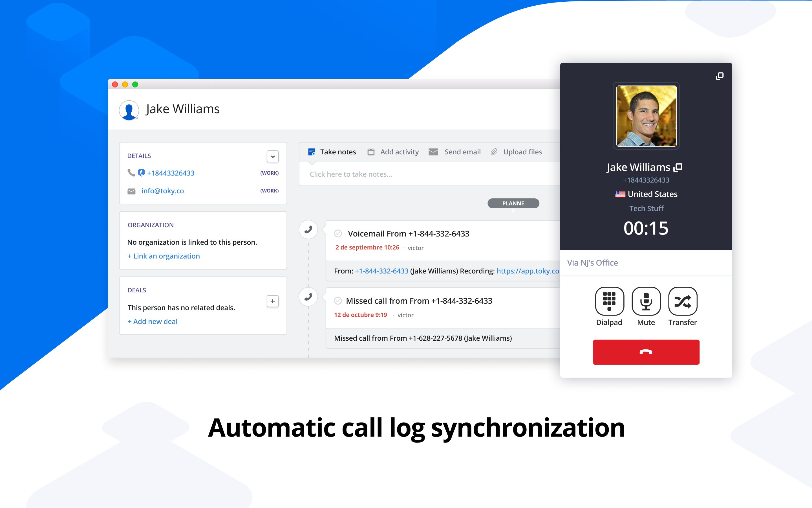Click envelope icon next to info@toky.co
The width and height of the screenshot is (812, 508).
pyautogui.click(x=132, y=191)
